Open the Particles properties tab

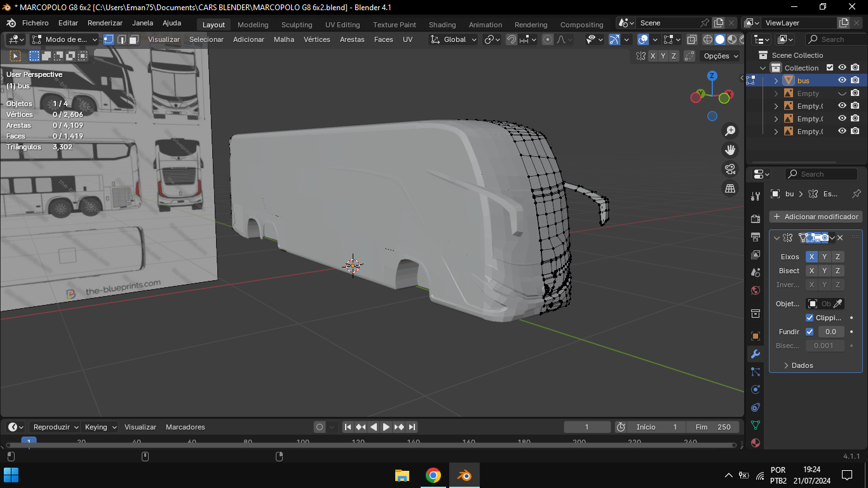coord(756,372)
